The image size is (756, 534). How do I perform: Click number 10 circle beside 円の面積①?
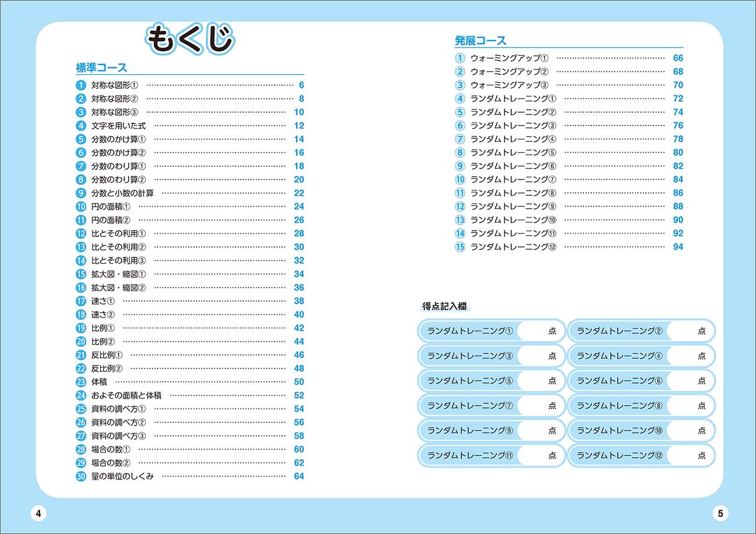click(x=81, y=206)
